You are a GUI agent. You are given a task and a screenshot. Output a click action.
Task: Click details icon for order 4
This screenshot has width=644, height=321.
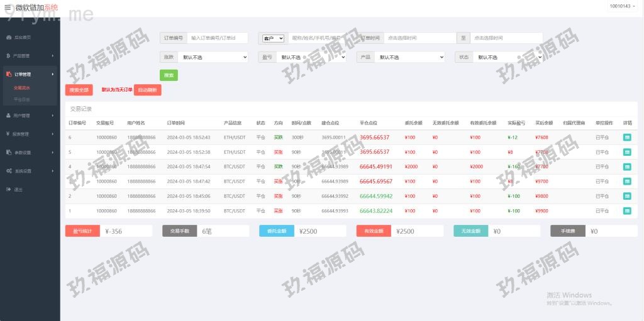click(x=627, y=166)
